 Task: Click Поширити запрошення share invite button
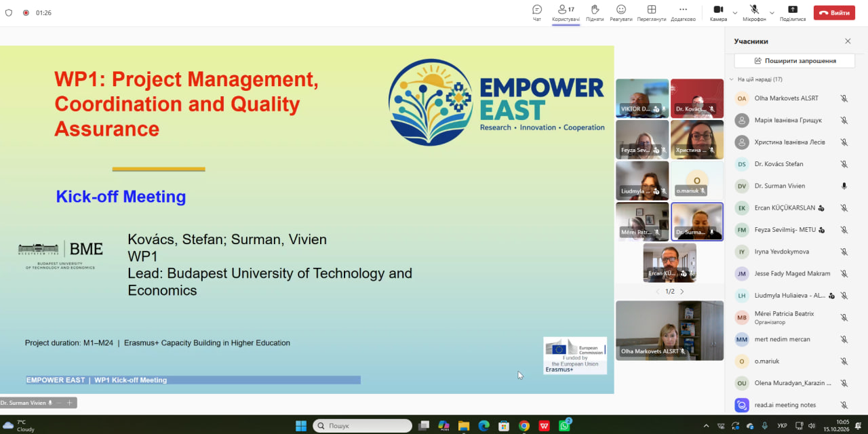(x=795, y=60)
